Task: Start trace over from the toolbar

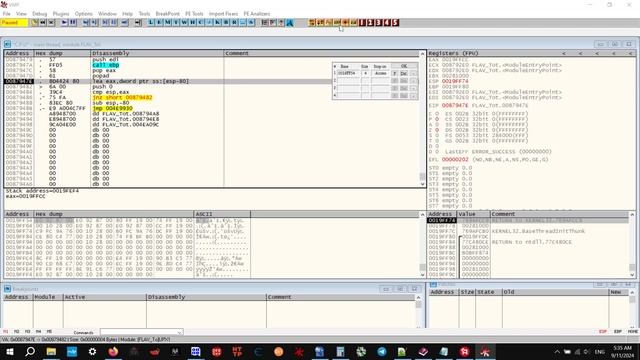Action: (x=113, y=22)
